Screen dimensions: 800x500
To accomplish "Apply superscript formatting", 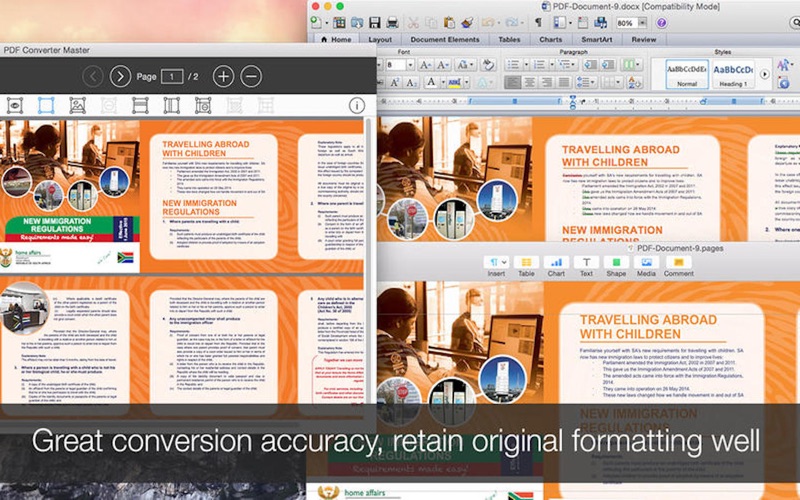I will click(395, 82).
